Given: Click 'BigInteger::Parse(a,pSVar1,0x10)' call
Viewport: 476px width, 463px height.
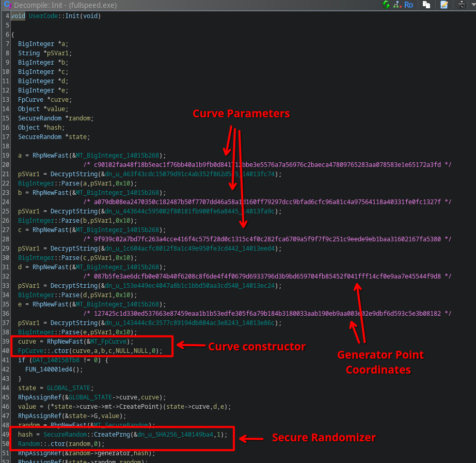Looking at the screenshot, I should pyautogui.click(x=77, y=183).
